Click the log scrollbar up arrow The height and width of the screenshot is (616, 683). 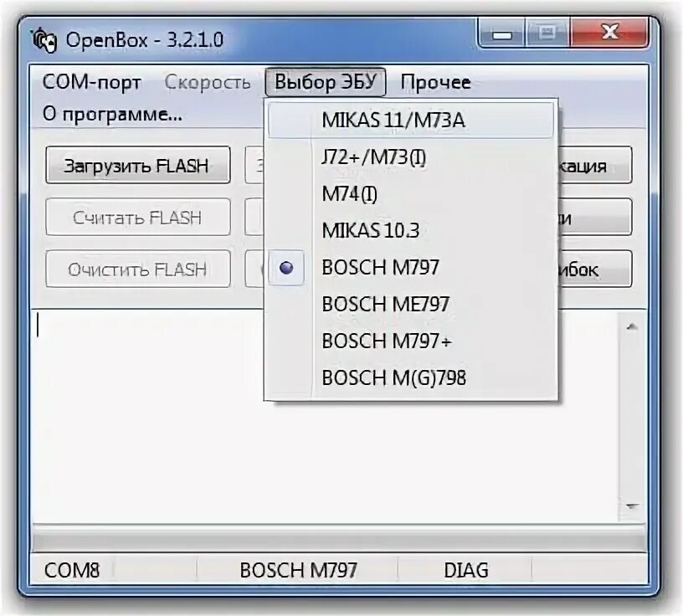coord(632,326)
